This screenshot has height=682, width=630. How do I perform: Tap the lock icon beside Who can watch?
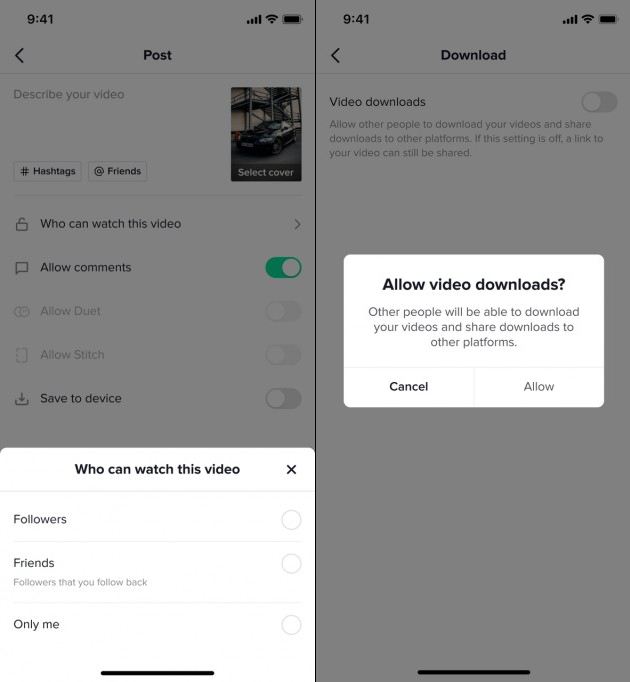click(x=22, y=224)
